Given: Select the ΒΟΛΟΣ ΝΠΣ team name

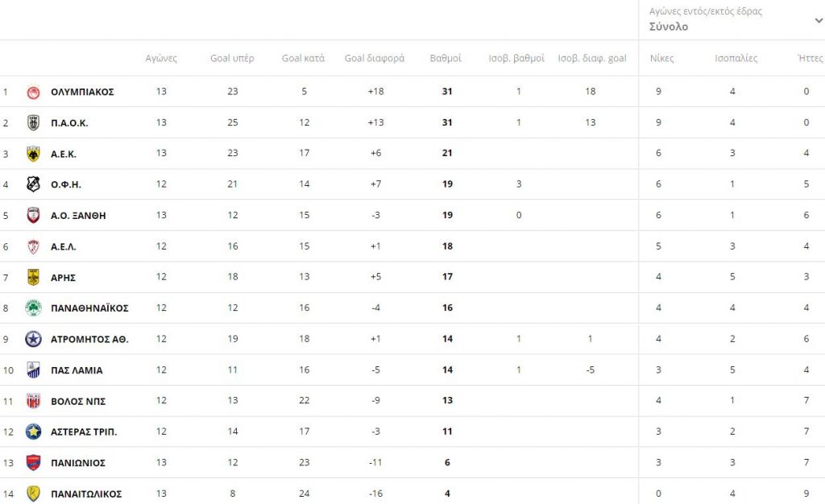Looking at the screenshot, I should pos(78,401).
